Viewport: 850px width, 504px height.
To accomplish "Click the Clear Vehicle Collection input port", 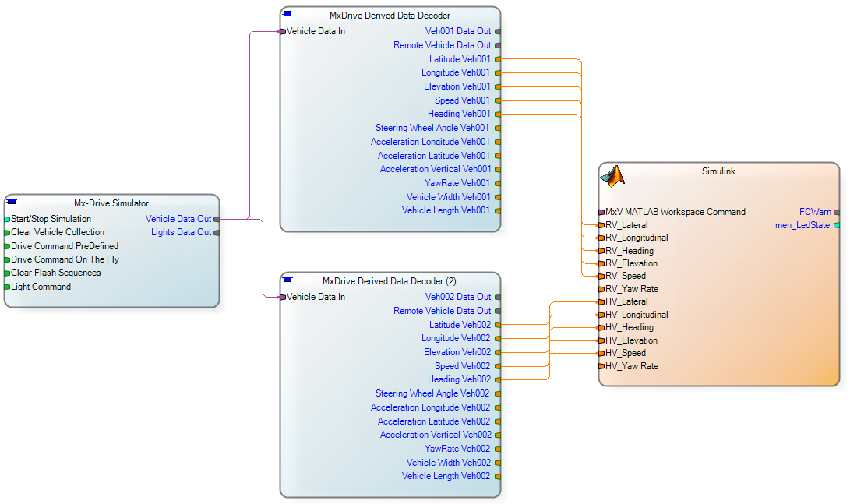I will (7, 232).
